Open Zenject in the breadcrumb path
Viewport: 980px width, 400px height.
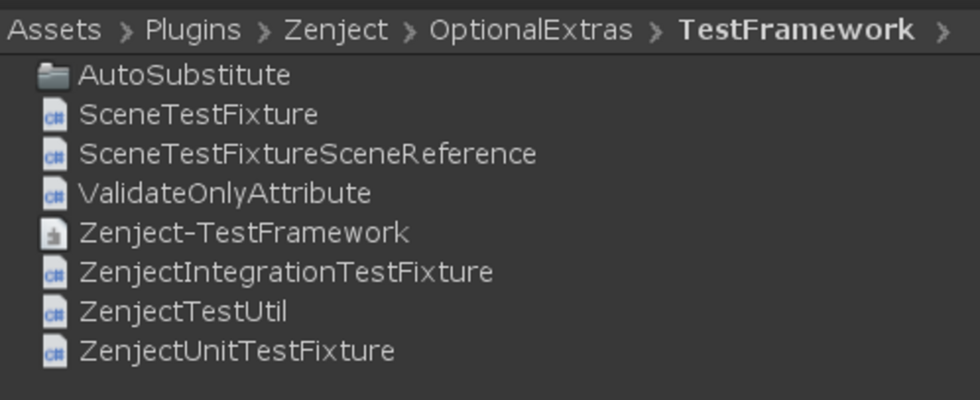tap(335, 30)
